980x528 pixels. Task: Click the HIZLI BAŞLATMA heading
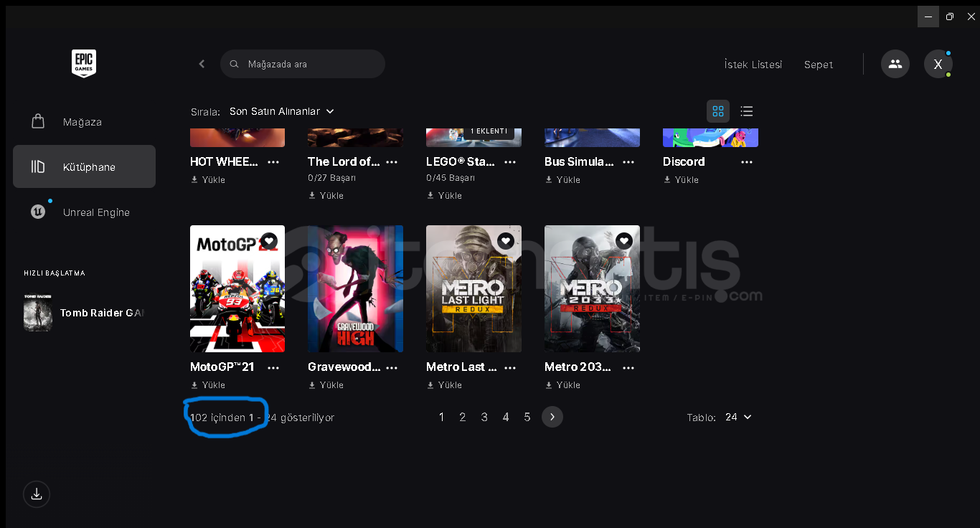pos(55,273)
